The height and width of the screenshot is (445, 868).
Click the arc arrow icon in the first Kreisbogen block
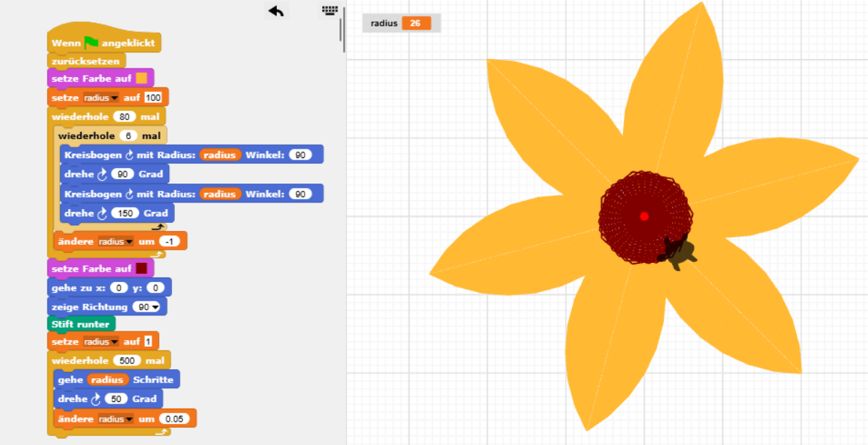pyautogui.click(x=129, y=154)
